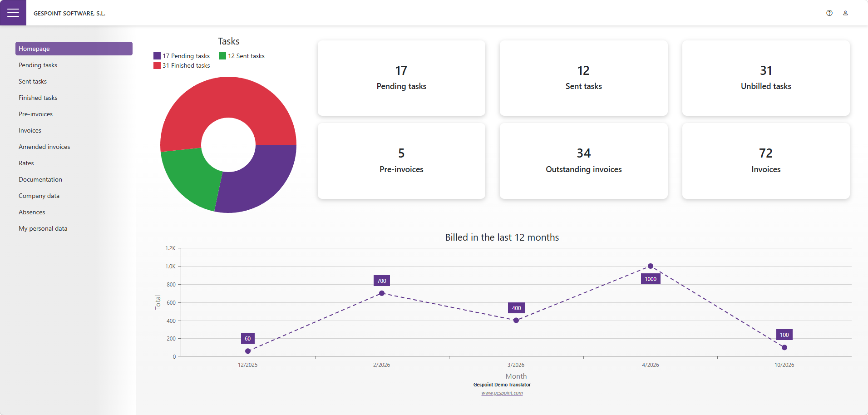Screen dimensions: 868x415
Task: Open Pre-invoices in sidebar
Action: 74,114
